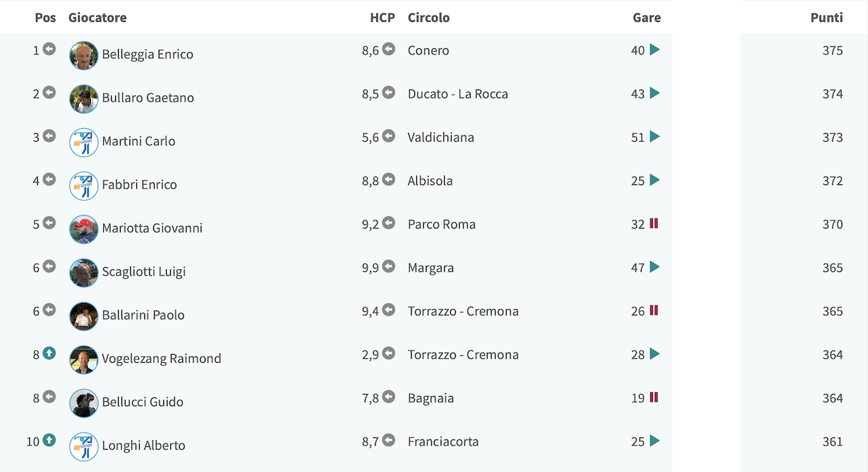This screenshot has width=868, height=472.
Task: Click Martini Carlo's default golfer avatar
Action: (x=84, y=142)
